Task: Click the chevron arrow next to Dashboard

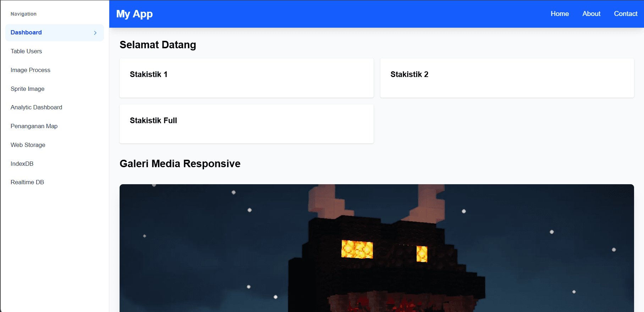Action: [x=95, y=33]
